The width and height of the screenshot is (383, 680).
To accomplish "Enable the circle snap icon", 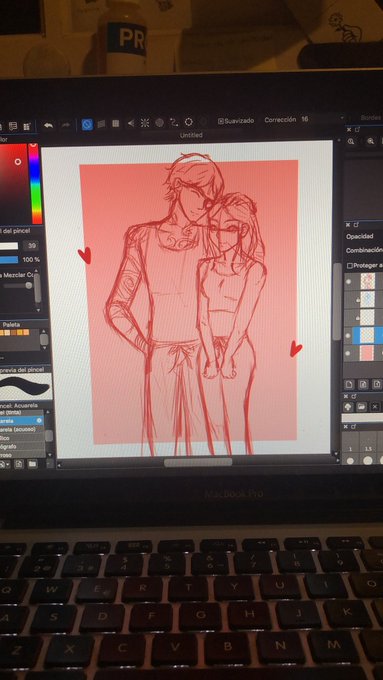I will [x=159, y=123].
